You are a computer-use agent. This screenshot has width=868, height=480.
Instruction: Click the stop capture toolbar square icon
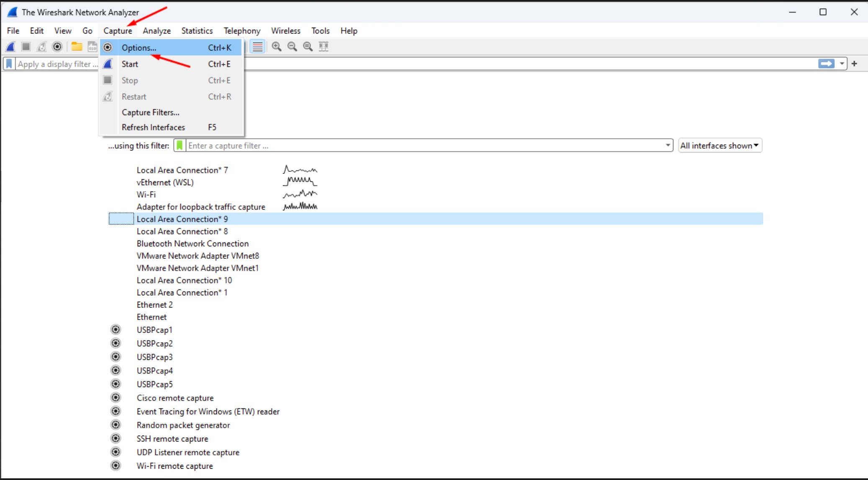point(26,46)
